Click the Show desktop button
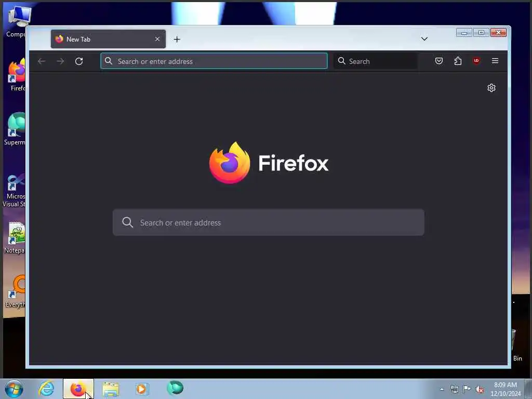This screenshot has width=532, height=399. tap(528, 389)
